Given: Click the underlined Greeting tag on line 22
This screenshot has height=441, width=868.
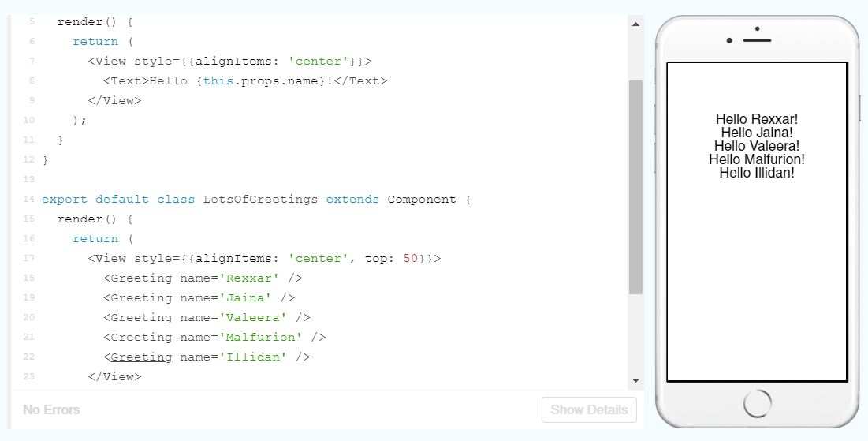Looking at the screenshot, I should (141, 357).
